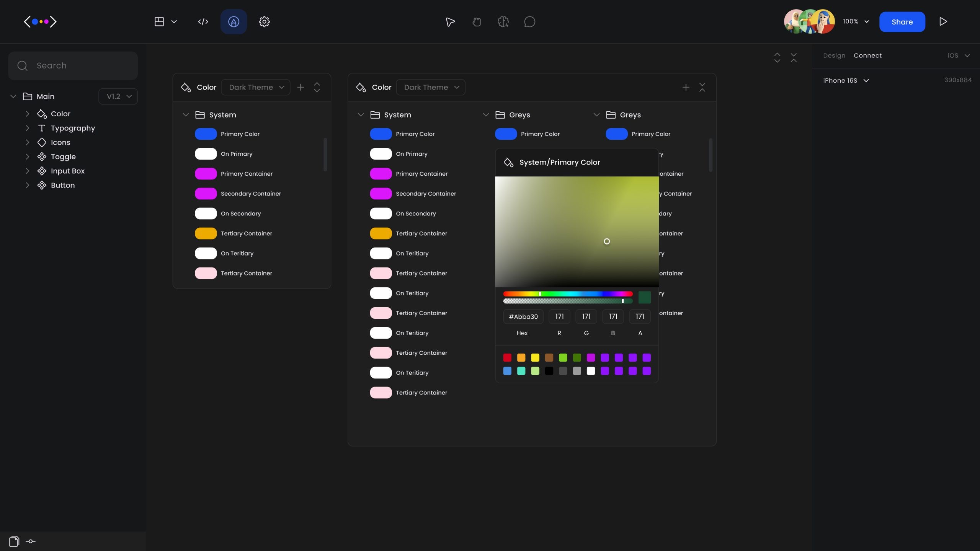Open the settings gear
Image resolution: width=980 pixels, height=551 pixels.
coord(264,22)
